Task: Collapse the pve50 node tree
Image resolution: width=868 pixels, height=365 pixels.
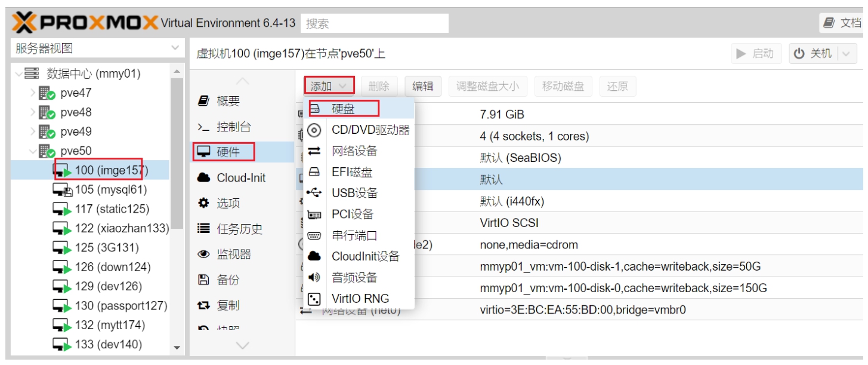Action: 33,151
